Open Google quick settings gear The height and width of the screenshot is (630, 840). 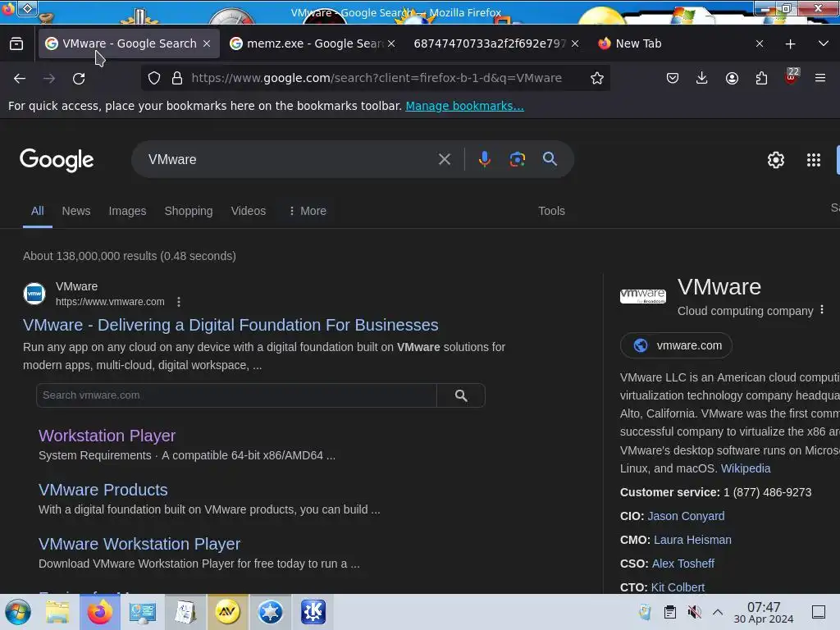[x=776, y=160]
